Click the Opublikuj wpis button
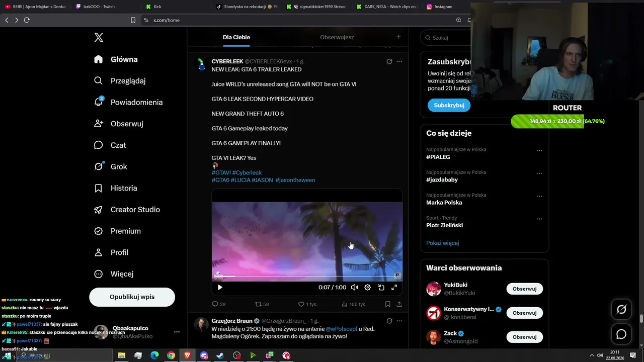 pos(132,297)
